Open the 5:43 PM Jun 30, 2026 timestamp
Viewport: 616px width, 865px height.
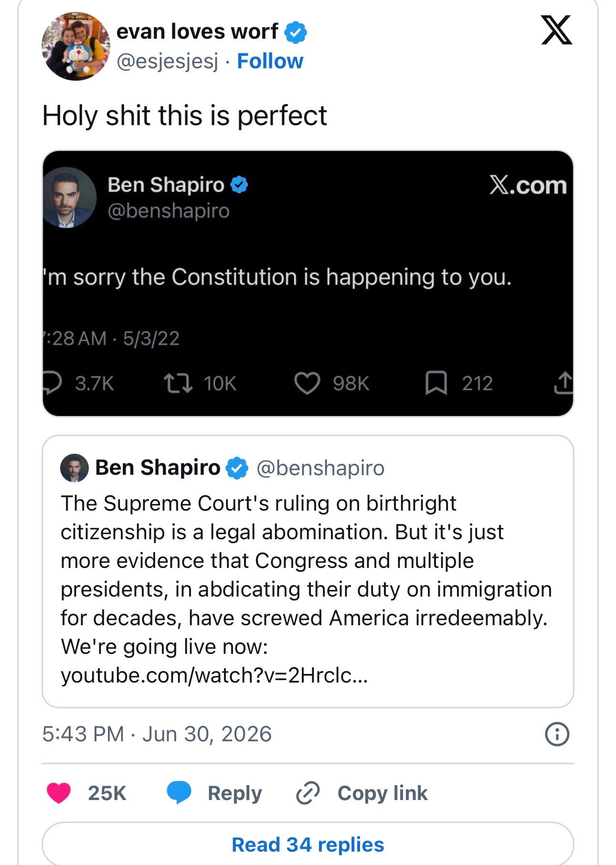[157, 734]
